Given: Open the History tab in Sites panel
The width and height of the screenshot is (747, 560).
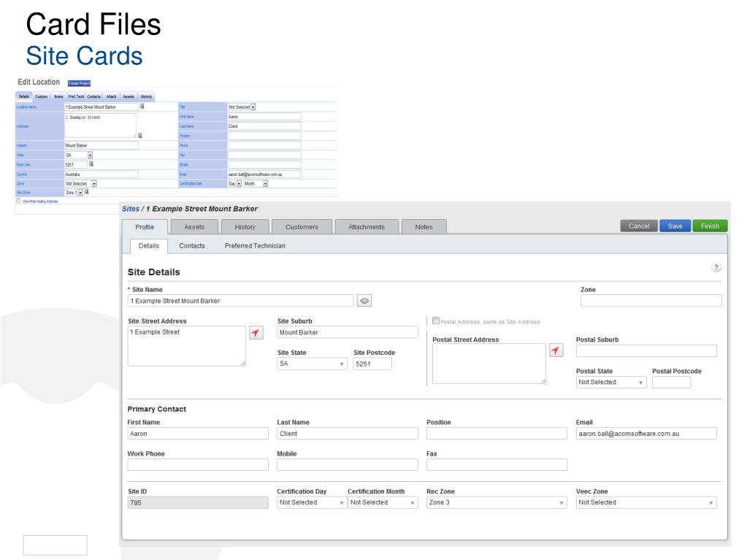Looking at the screenshot, I should coord(245,227).
